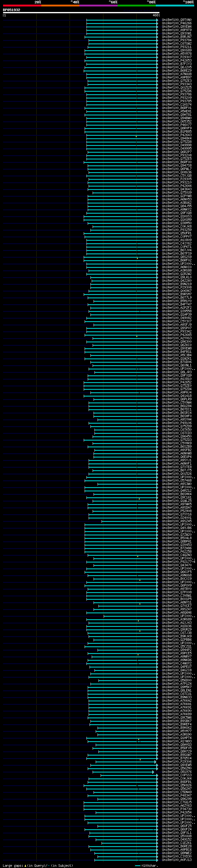Viewport: 197px width, 868px height.
Task: Click the orange ~40% identity color segment
Action: [x=60, y=6]
